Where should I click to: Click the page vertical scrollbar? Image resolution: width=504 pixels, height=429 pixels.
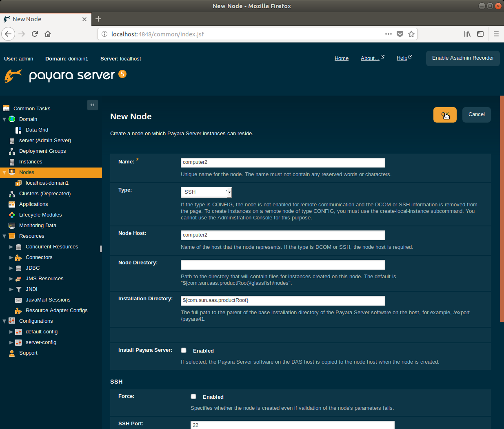pyautogui.click(x=502, y=208)
